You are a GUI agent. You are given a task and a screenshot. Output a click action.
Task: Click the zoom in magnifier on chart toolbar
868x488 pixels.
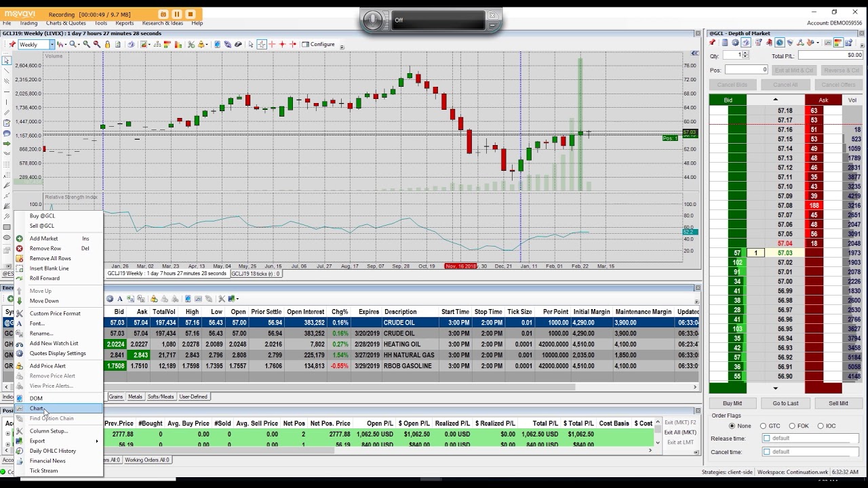tap(86, 45)
